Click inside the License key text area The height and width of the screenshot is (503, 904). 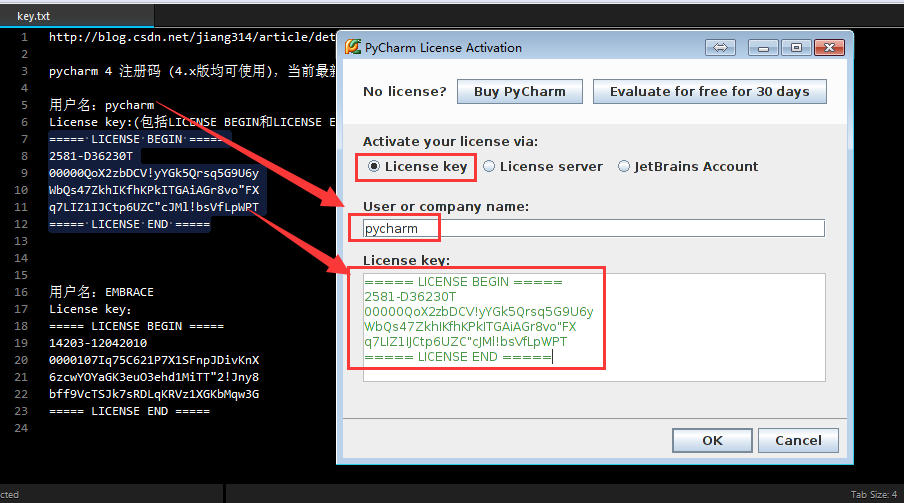pos(594,327)
